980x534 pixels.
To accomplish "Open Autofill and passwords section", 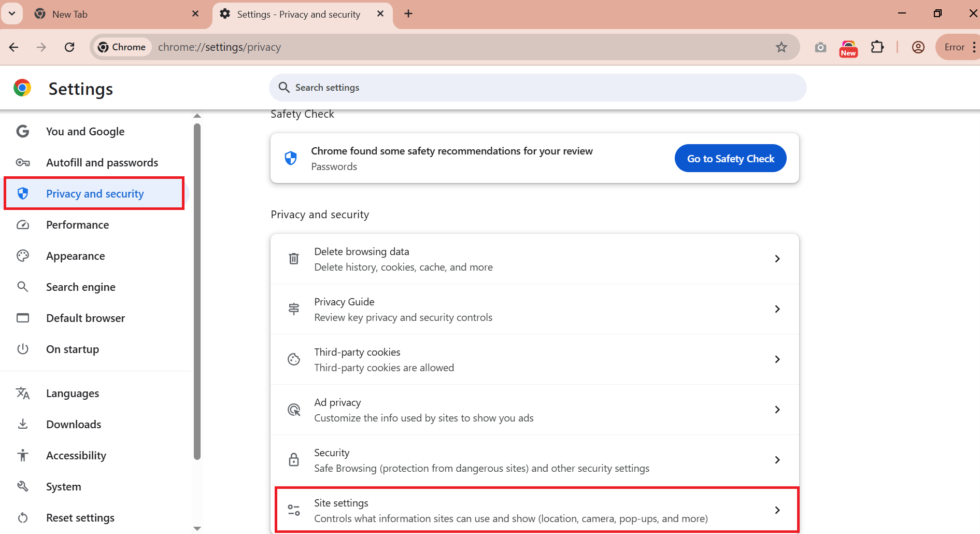I will (x=102, y=163).
